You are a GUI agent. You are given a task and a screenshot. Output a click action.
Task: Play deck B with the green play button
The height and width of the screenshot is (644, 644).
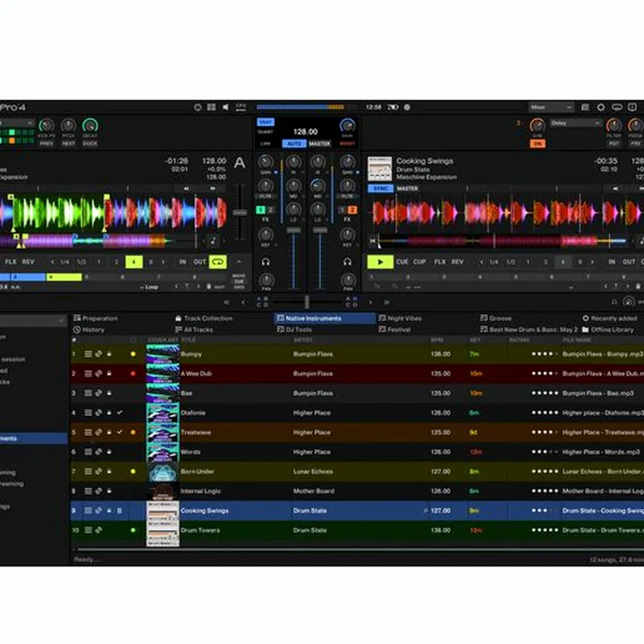(380, 261)
